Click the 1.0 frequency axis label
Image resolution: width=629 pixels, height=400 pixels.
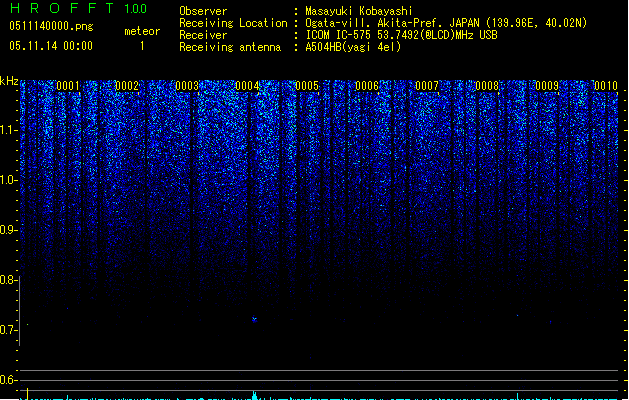click(x=8, y=180)
